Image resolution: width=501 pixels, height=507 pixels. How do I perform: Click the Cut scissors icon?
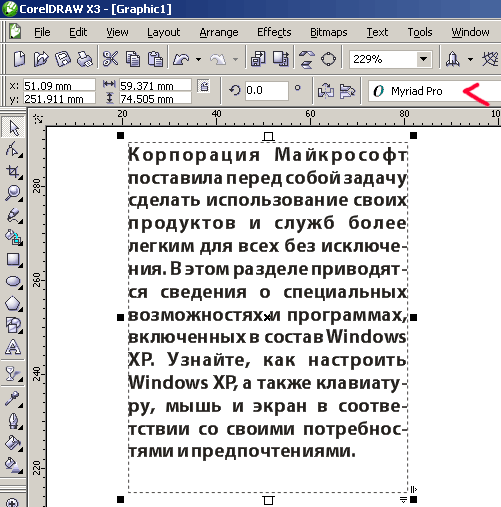pos(110,59)
